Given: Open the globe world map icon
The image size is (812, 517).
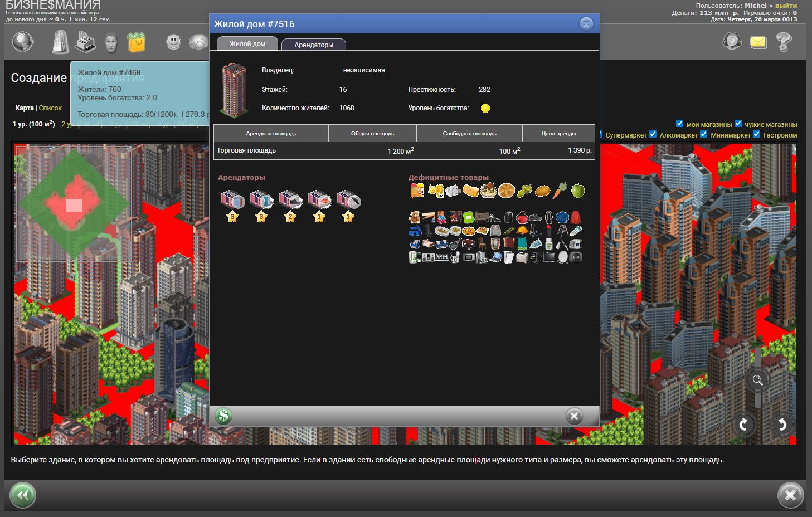Looking at the screenshot, I should pos(23,42).
